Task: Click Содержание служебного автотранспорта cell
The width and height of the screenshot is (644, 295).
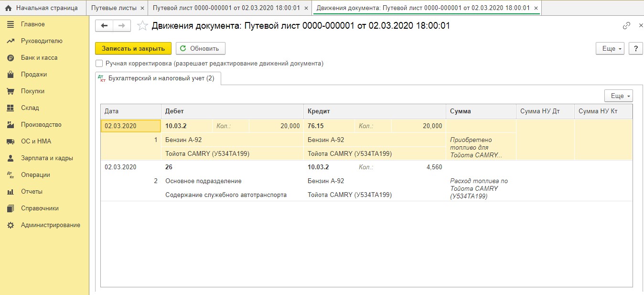Action: (226, 195)
